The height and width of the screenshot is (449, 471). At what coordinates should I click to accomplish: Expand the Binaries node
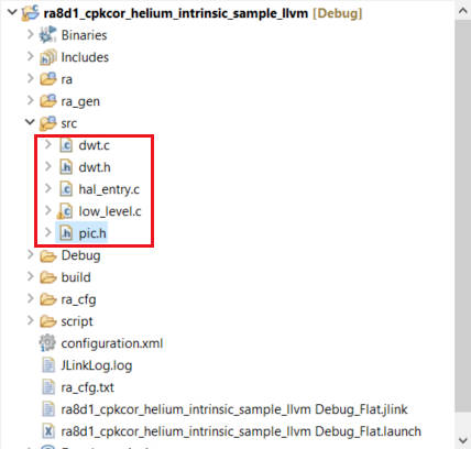point(30,34)
